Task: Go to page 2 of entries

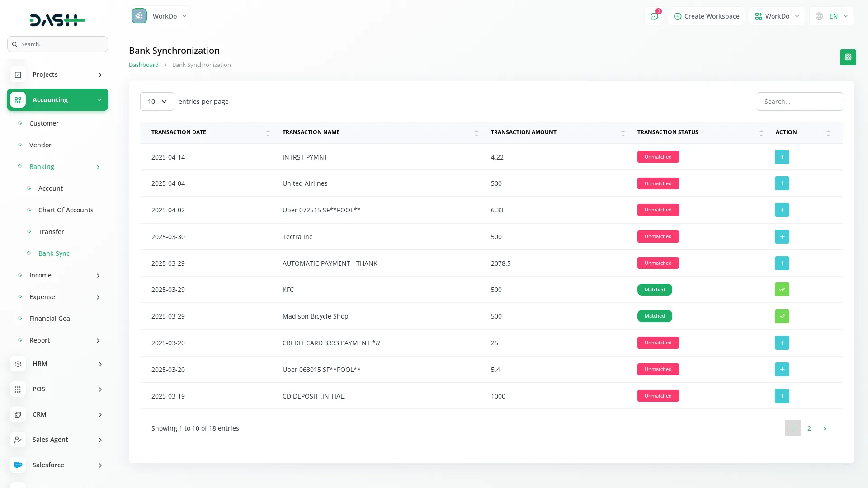Action: pyautogui.click(x=809, y=428)
